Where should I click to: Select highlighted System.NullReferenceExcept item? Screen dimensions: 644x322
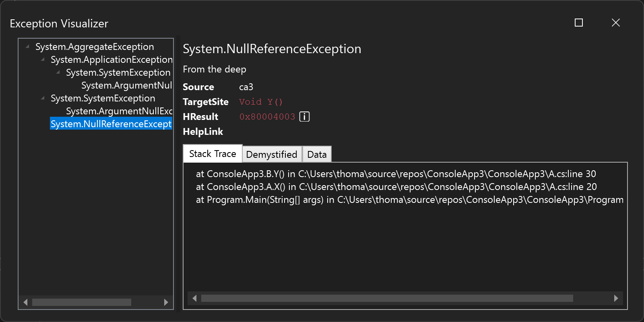[111, 124]
